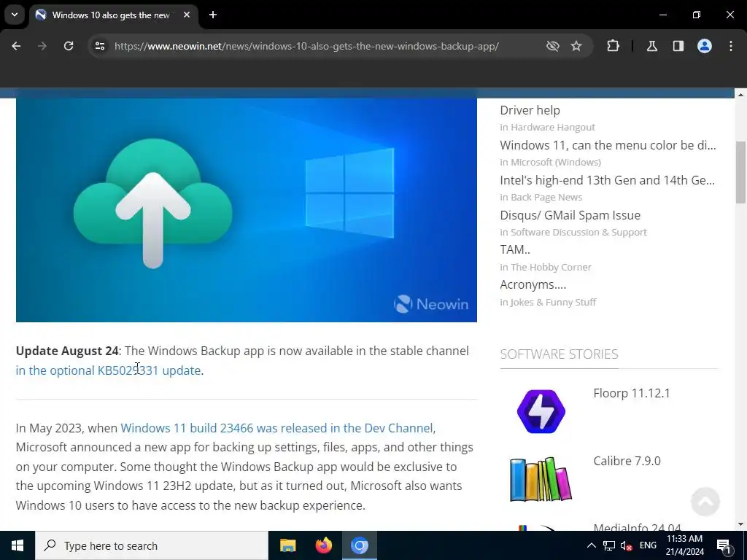The height and width of the screenshot is (560, 747).
Task: Open the TAM.. forum thread
Action: pyautogui.click(x=515, y=249)
